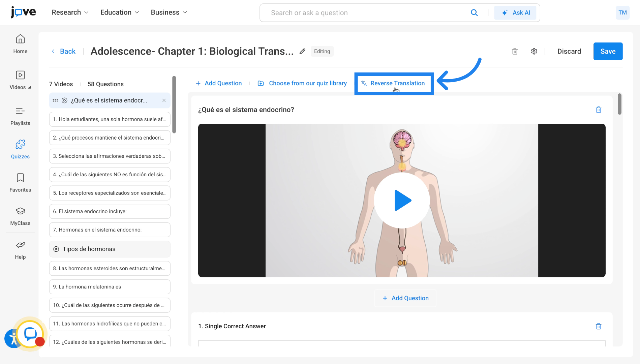Expand the Education dropdown
This screenshot has width=640, height=364.
pyautogui.click(x=119, y=12)
